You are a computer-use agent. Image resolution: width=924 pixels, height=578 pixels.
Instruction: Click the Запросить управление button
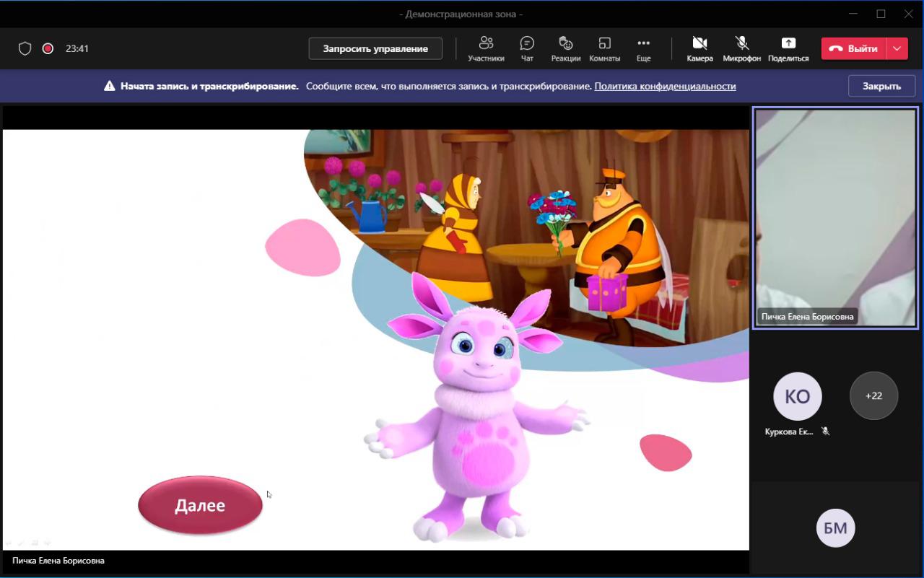[375, 48]
